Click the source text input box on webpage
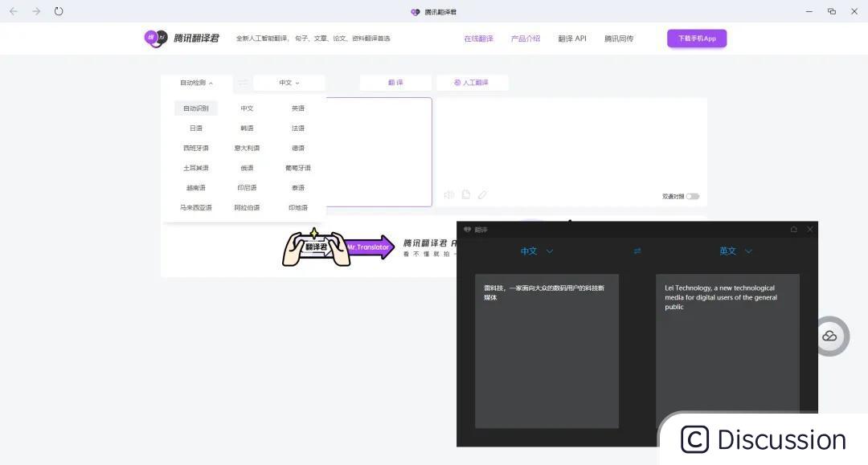 (x=379, y=152)
